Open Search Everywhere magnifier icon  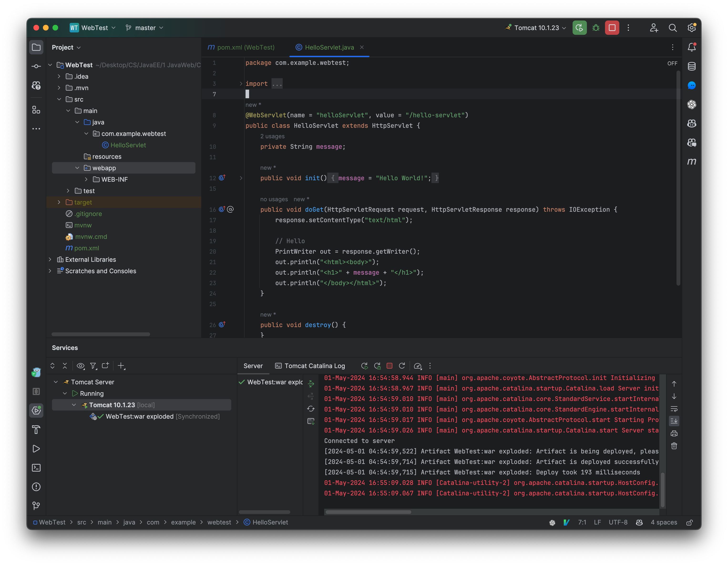click(x=673, y=28)
